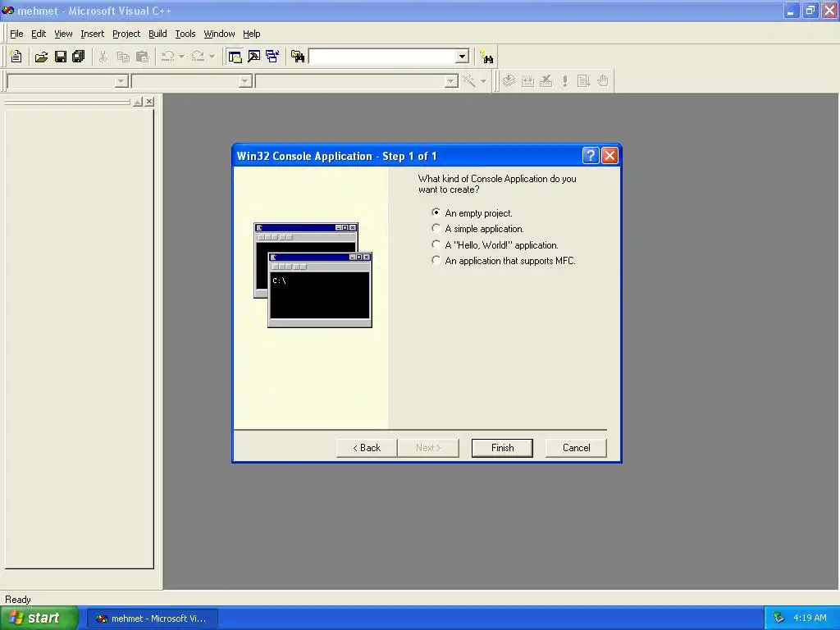Click the Find in Files icon
840x630 pixels.
[x=298, y=57]
